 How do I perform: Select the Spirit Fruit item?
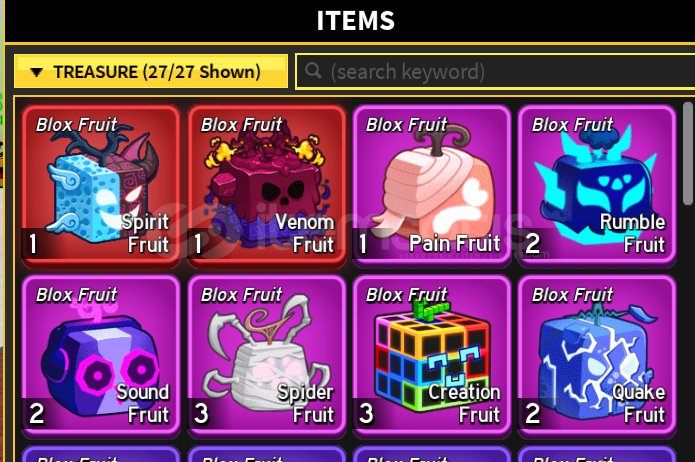101,186
